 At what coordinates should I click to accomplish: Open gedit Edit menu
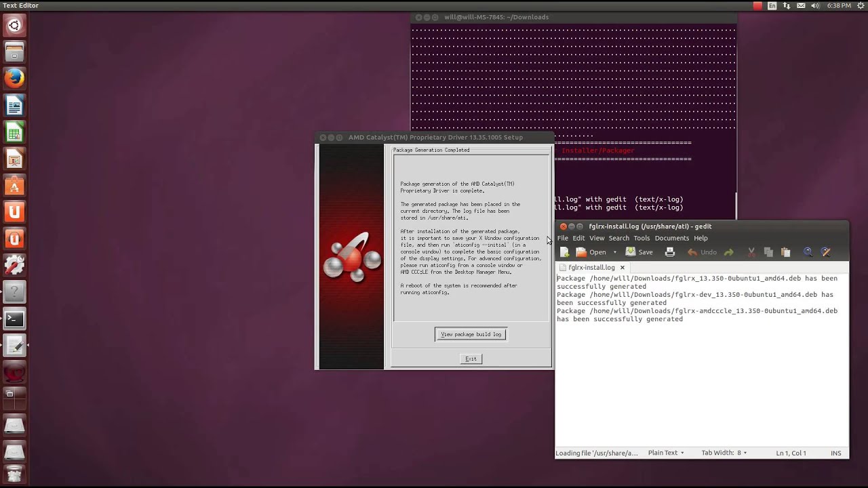click(x=578, y=238)
